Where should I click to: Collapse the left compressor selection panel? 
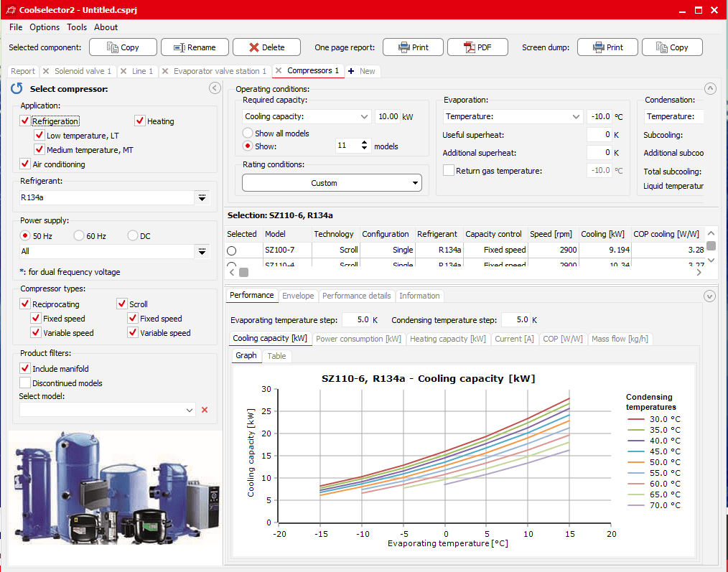coord(214,88)
